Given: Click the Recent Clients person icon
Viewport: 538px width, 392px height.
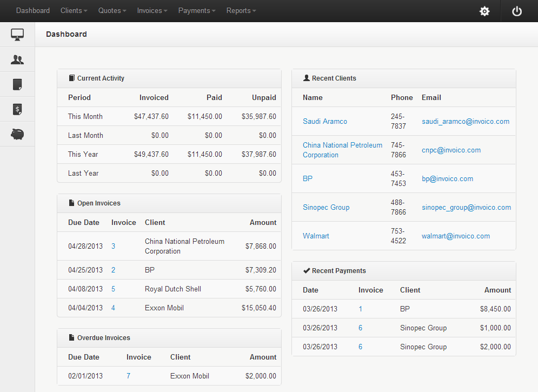Looking at the screenshot, I should (307, 78).
